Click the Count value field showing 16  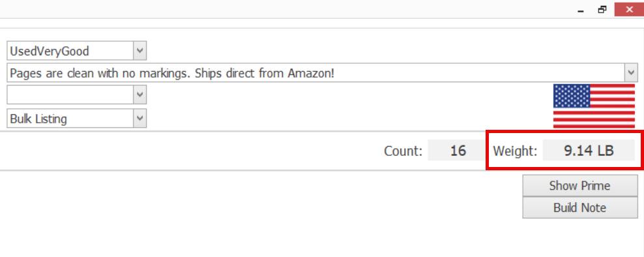tap(457, 151)
